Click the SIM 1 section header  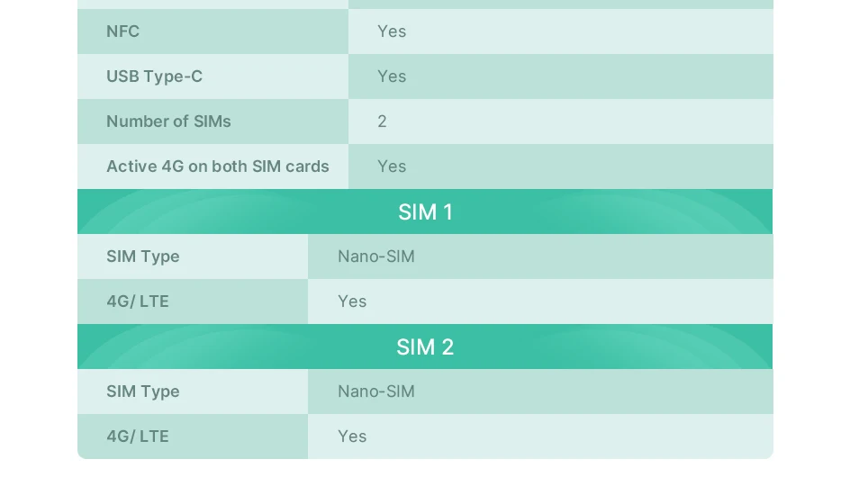click(425, 211)
